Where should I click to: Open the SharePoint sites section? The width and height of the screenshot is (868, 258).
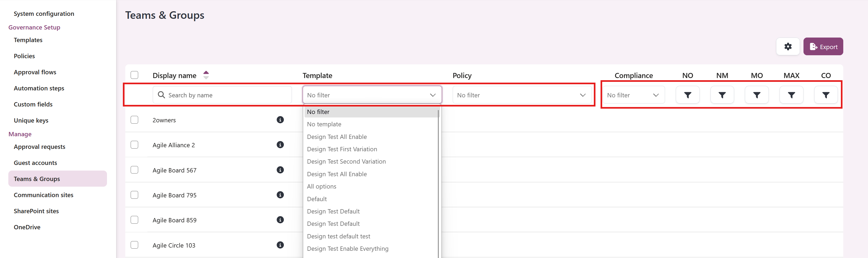36,211
